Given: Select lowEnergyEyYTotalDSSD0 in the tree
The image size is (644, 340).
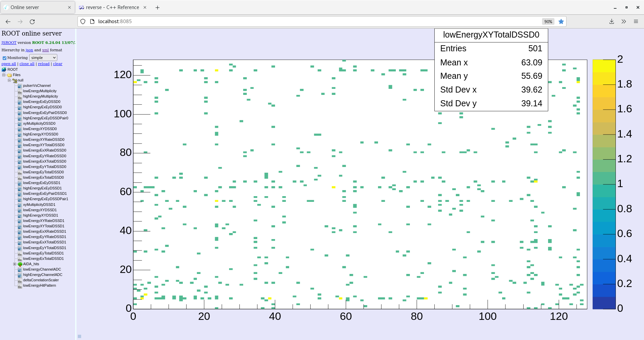Looking at the screenshot, I should (x=45, y=167).
